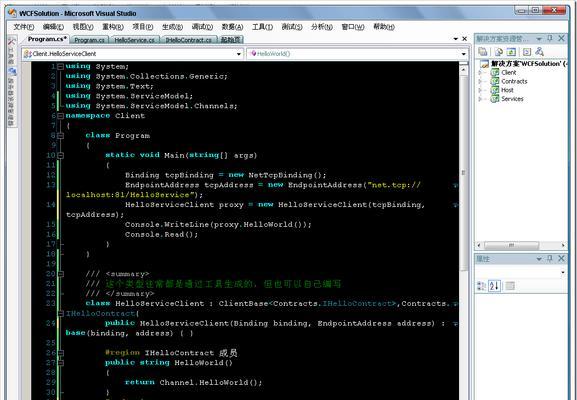
Task: Close the Properties panel
Action: coord(562,259)
